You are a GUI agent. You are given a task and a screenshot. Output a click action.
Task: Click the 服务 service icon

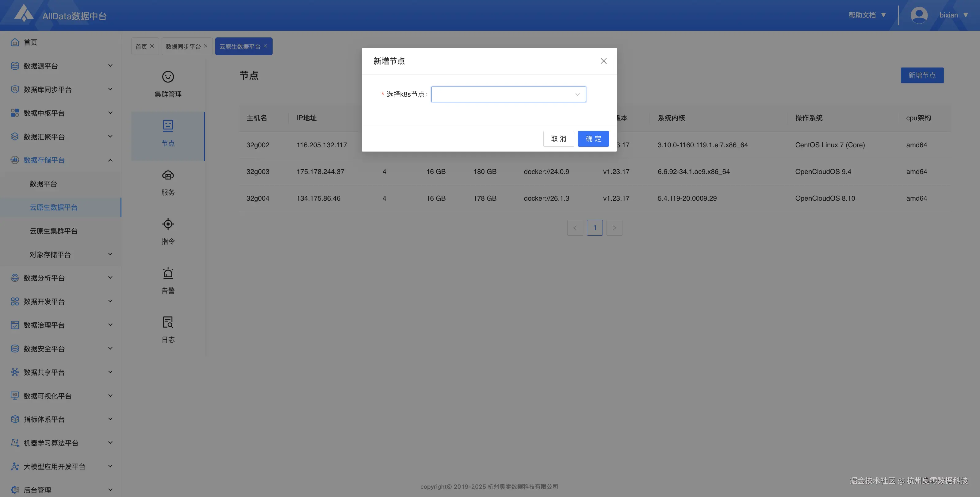click(168, 175)
